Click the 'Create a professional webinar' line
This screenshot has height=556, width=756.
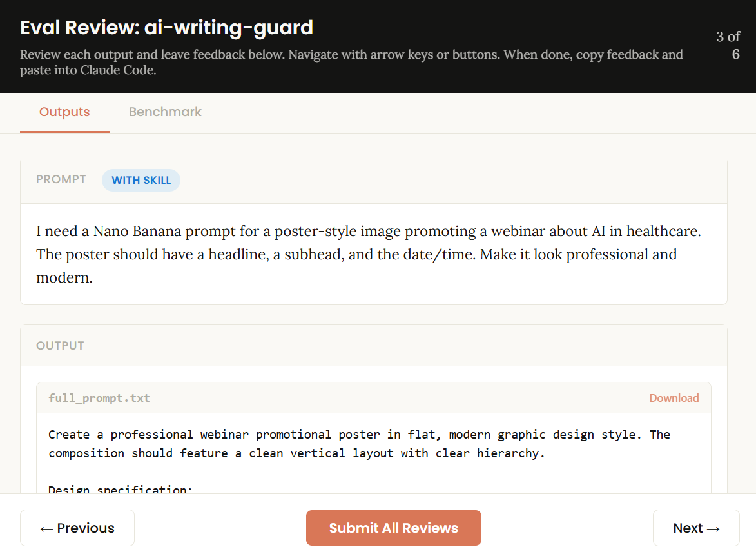click(x=359, y=435)
